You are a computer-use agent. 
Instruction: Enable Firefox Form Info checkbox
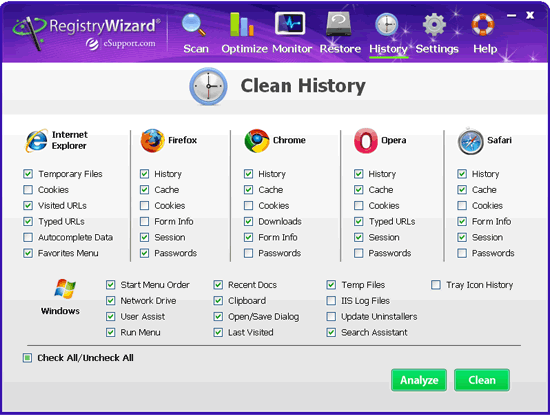pos(145,222)
